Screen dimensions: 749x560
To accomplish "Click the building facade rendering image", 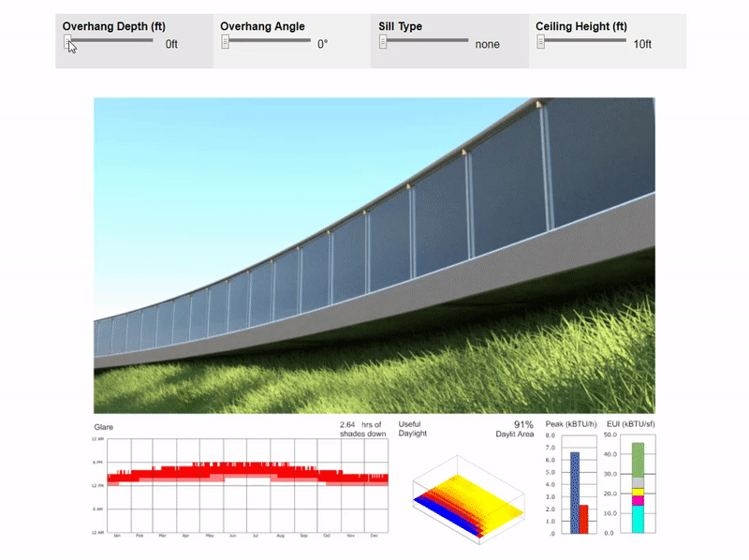I will pyautogui.click(x=374, y=255).
